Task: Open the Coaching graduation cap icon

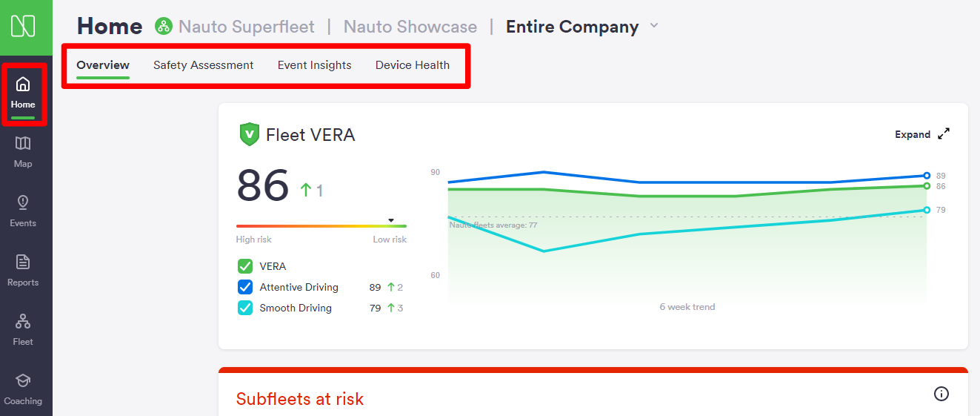Action: (x=23, y=380)
